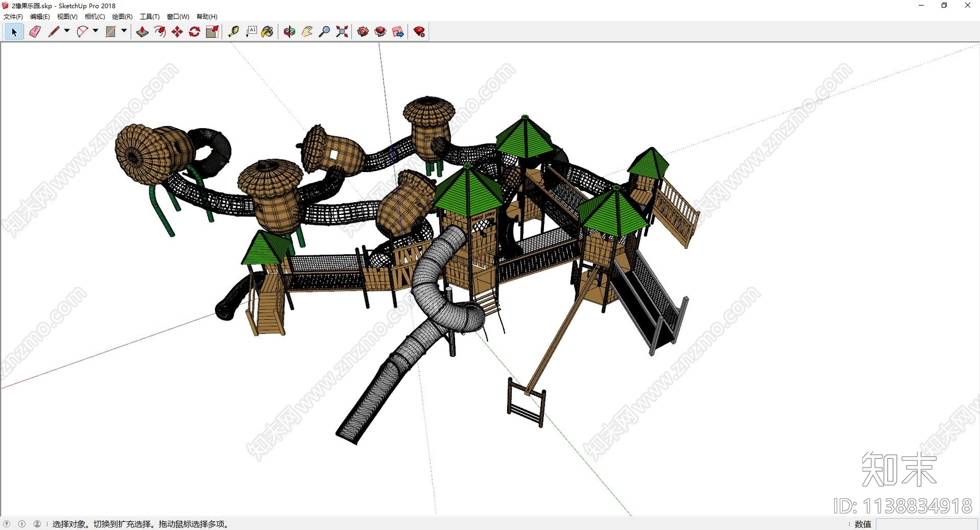Select the Move tool
The height and width of the screenshot is (530, 980).
pos(177,32)
